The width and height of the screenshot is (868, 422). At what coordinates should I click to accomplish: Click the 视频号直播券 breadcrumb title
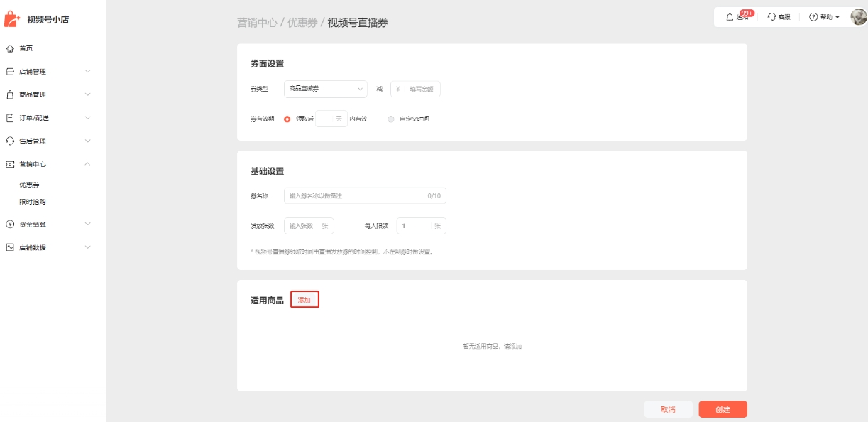[358, 23]
